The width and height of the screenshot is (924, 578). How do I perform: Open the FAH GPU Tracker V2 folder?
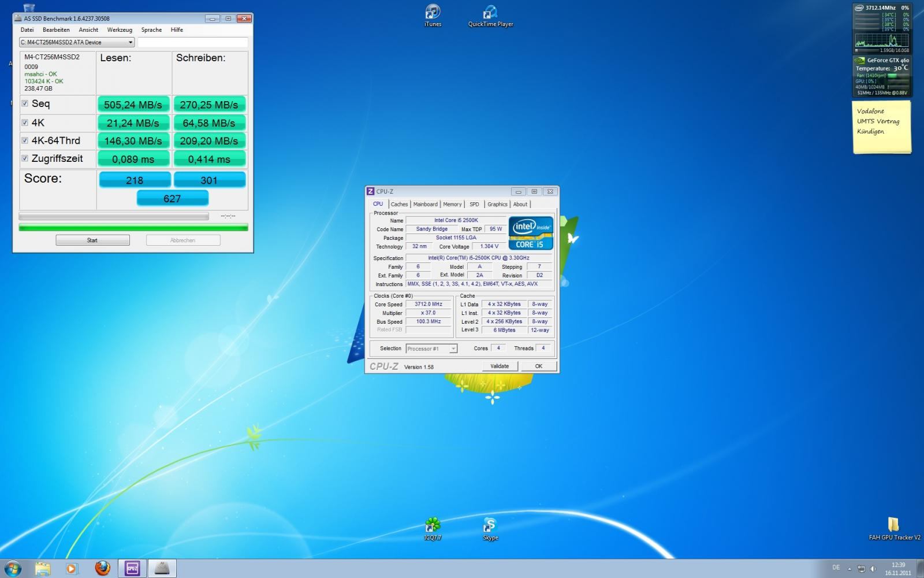(x=894, y=529)
